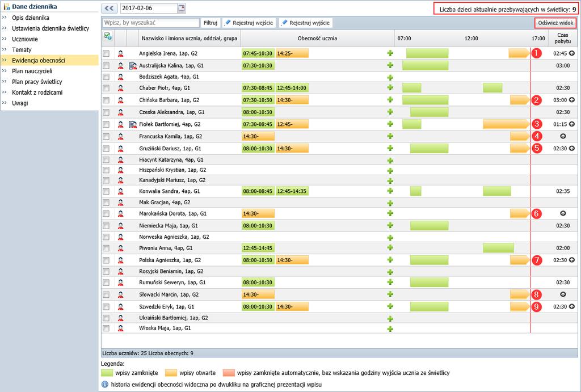Viewport: 581px width, 392px height.
Task: Click exit arrow for Gruziński Dariusz
Action: tap(572, 148)
